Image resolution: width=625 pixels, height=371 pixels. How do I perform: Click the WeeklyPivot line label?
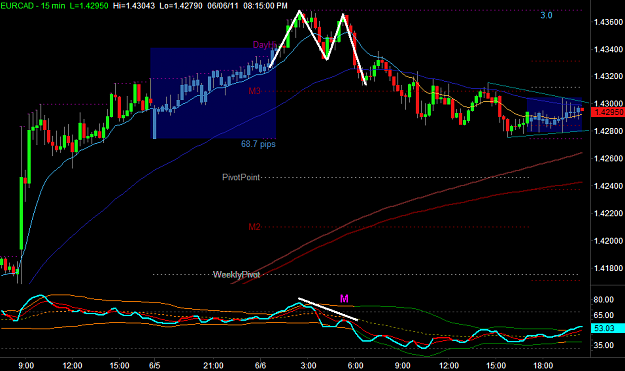pos(236,275)
